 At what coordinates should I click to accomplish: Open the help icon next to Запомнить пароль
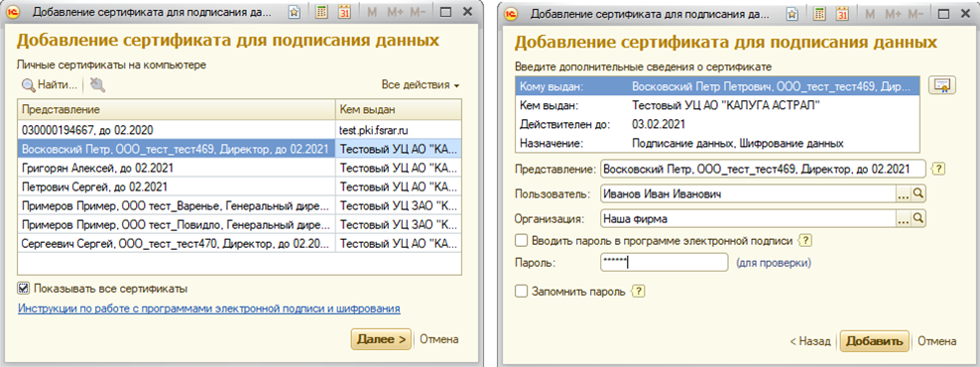(638, 292)
